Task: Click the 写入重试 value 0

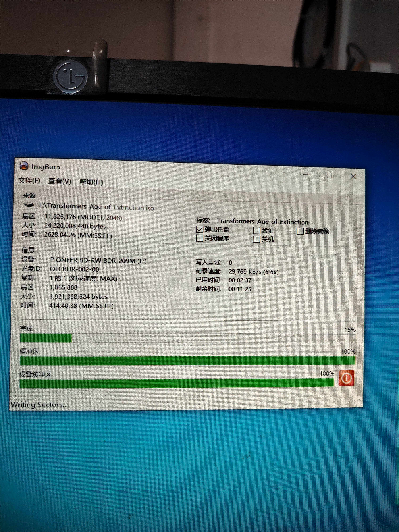Action: pos(230,263)
